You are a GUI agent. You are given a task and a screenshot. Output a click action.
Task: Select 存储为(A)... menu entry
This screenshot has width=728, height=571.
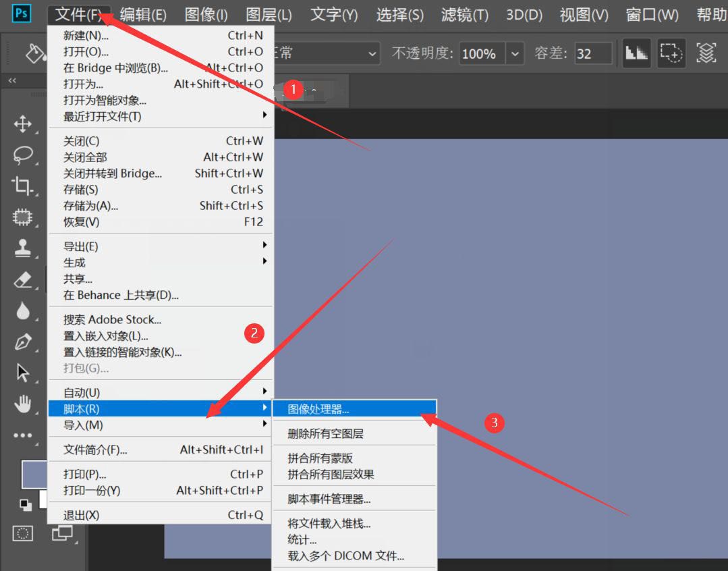[161, 205]
